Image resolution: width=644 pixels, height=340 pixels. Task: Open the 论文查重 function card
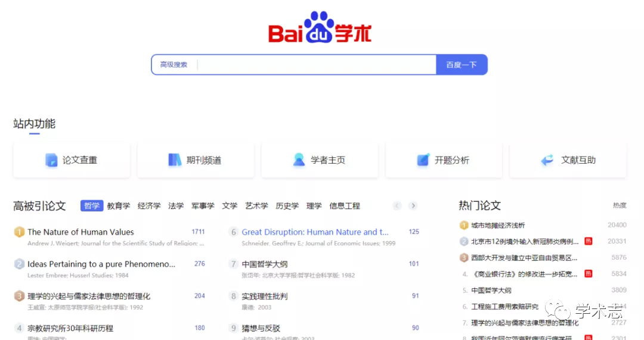(x=72, y=160)
